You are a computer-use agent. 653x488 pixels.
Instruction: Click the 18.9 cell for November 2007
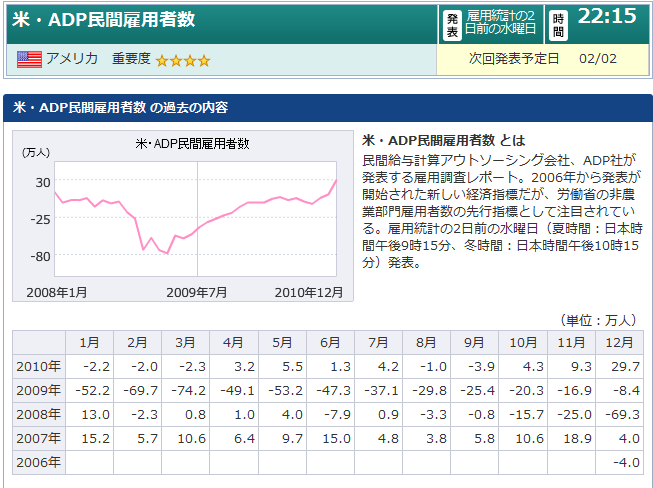[x=571, y=438]
